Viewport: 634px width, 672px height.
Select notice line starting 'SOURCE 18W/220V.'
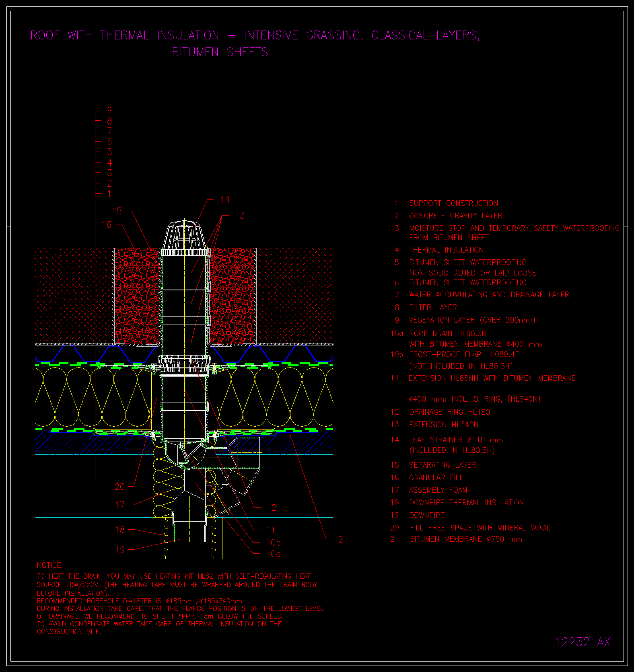[177, 585]
